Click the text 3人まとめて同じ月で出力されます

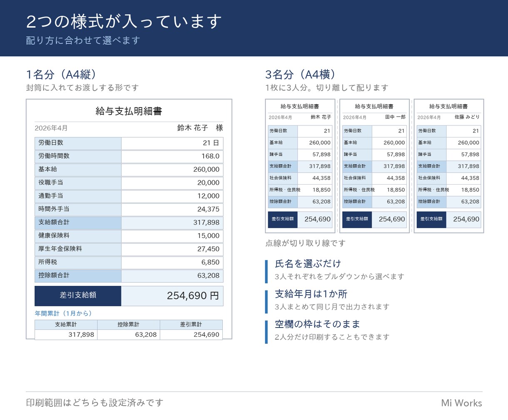(x=332, y=307)
